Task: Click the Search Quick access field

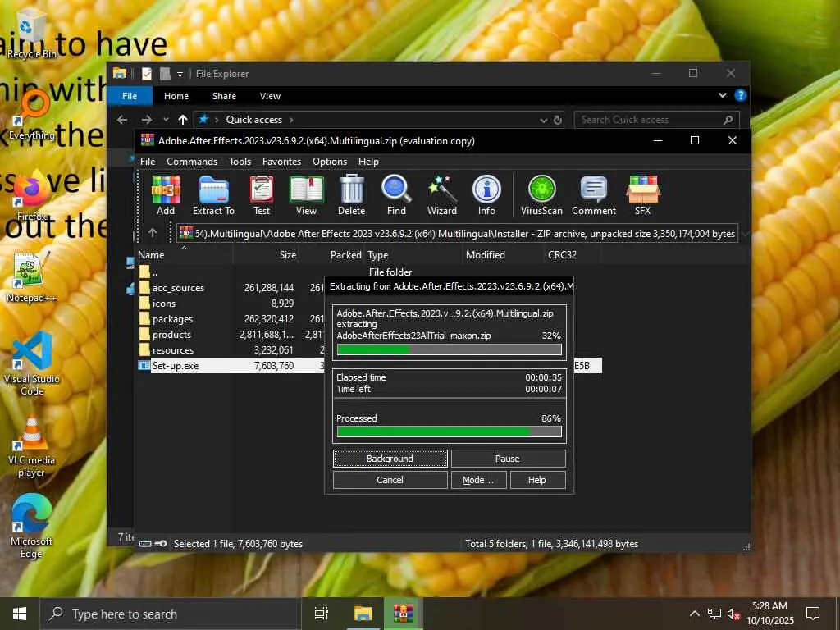Action: click(657, 120)
